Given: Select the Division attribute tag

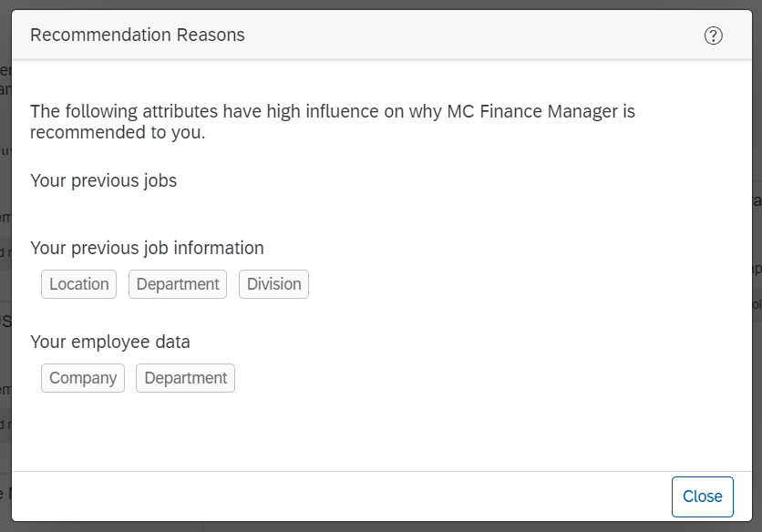Looking at the screenshot, I should pyautogui.click(x=273, y=284).
